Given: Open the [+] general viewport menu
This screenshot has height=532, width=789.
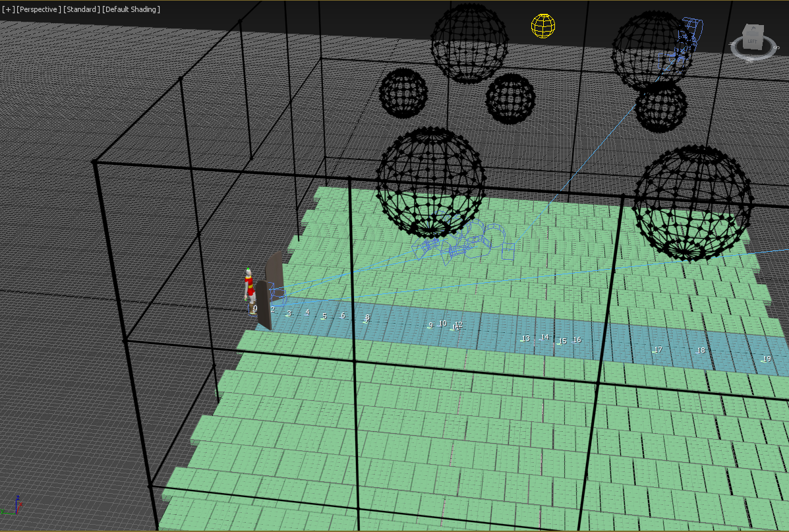Looking at the screenshot, I should click(x=8, y=9).
